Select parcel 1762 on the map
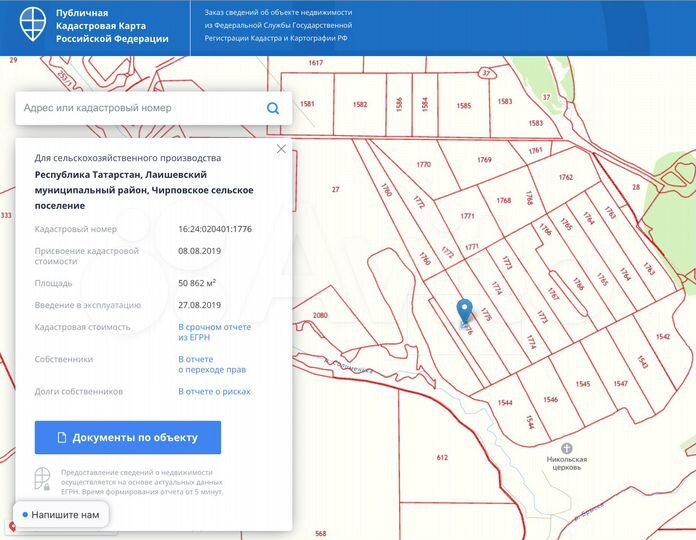Screen dimensions: 696x540 566,178
